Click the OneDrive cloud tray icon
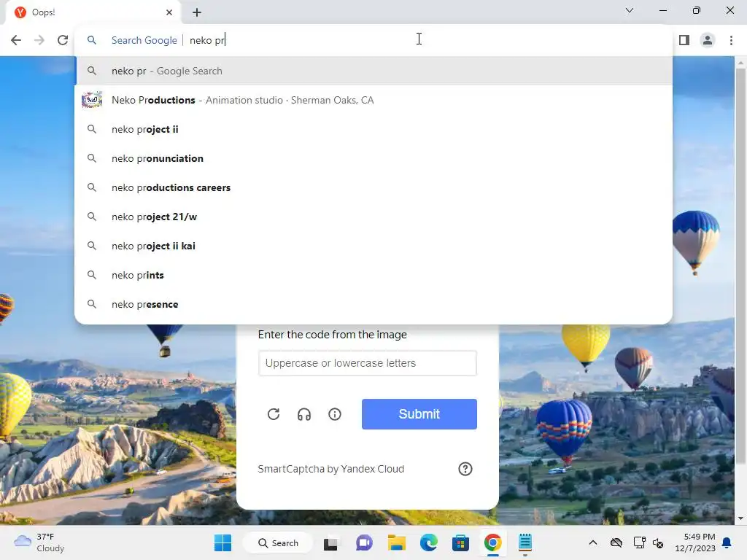The image size is (747, 560). (616, 542)
